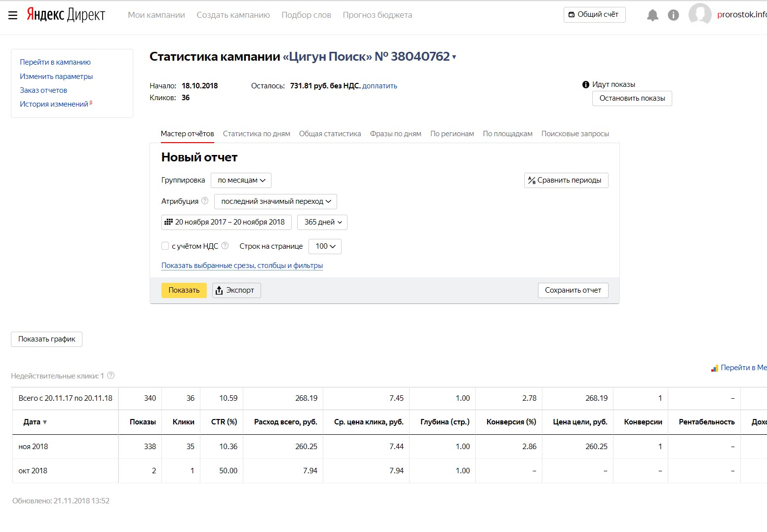Screen dimensions: 767x532
Task: Open the user profile avatar
Action: 700,14
